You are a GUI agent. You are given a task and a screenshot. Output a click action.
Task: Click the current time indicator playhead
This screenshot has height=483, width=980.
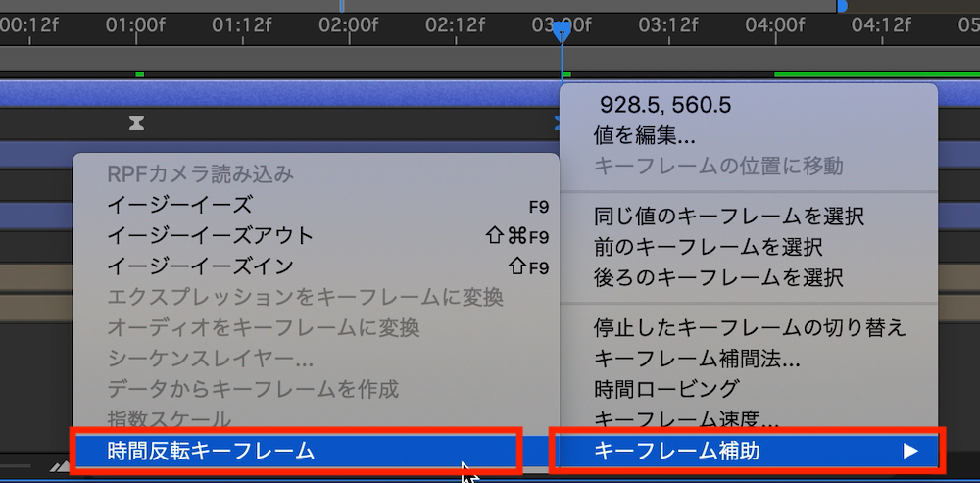point(562,31)
